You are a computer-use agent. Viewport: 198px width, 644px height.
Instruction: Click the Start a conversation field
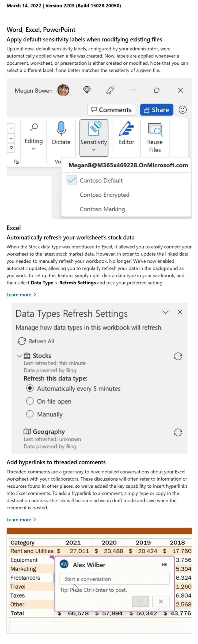(115, 579)
